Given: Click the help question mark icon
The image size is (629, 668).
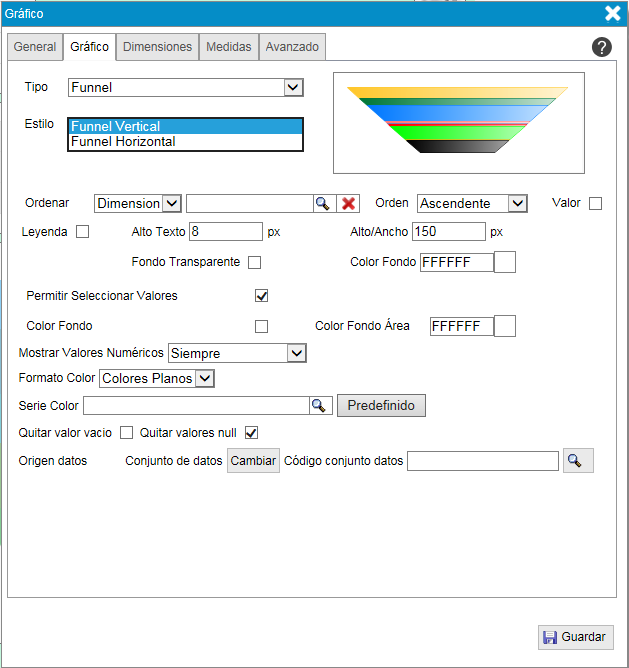Looking at the screenshot, I should pos(602,47).
